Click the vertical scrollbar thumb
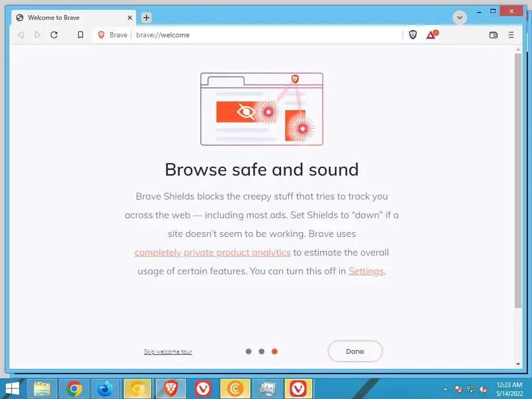Viewport: 532px width, 399px height. [x=518, y=180]
